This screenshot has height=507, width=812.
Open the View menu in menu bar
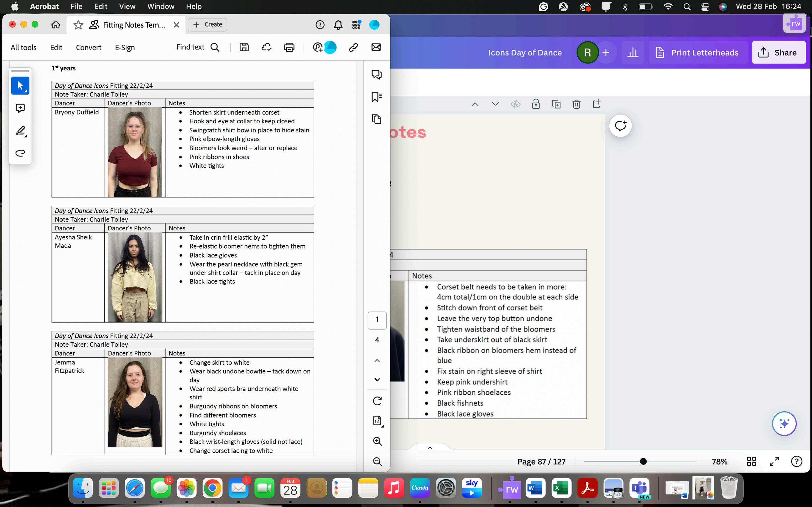pos(127,6)
